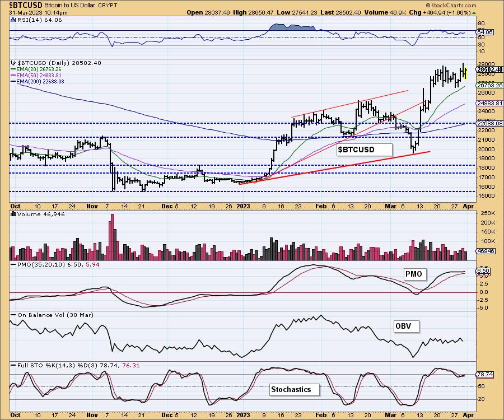Image resolution: width=504 pixels, height=420 pixels.
Task: Click the 26763.26 EMA tag on right axis
Action: 489,85
